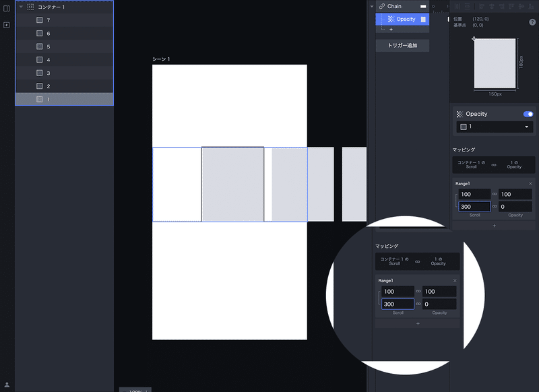The width and height of the screenshot is (539, 392).
Task: Collapse the Chain trigger with its arrow
Action: click(372, 6)
